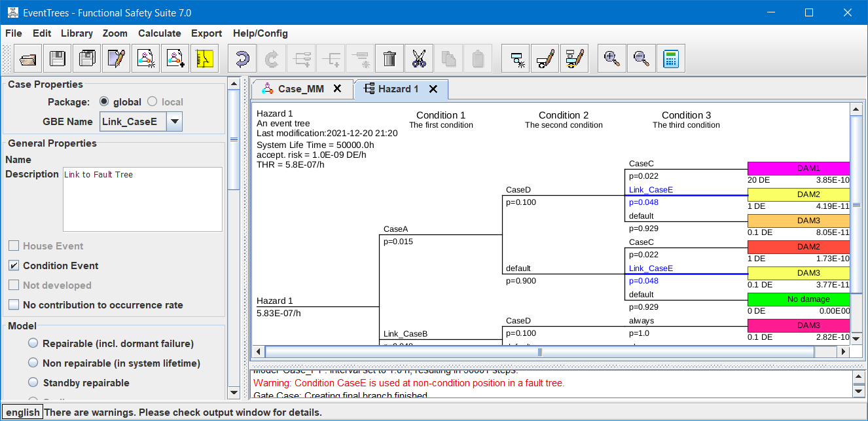Click the cut scissors icon
The height and width of the screenshot is (421, 868).
419,59
